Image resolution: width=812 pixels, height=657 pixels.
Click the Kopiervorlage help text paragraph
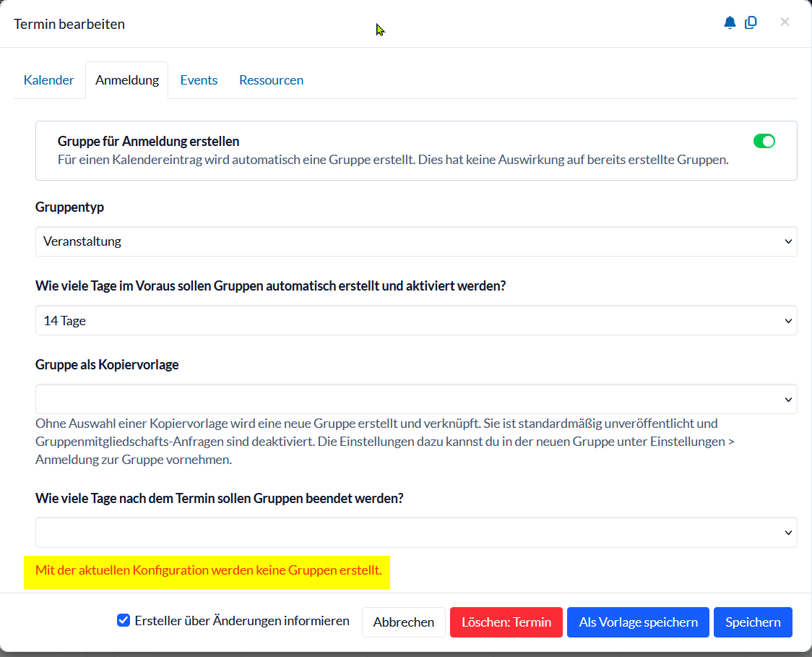click(x=385, y=442)
